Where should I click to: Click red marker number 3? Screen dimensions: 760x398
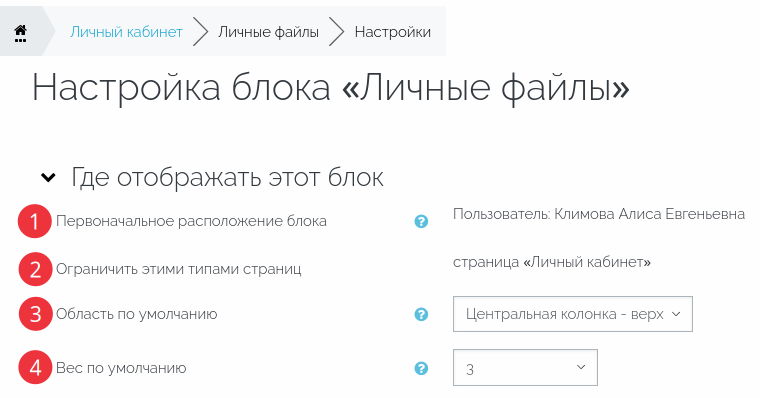pyautogui.click(x=35, y=314)
